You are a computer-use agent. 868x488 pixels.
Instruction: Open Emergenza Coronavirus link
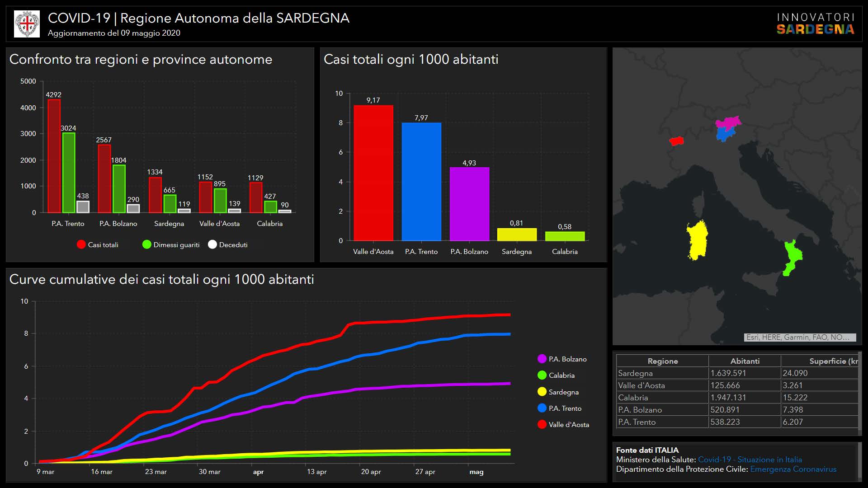tap(793, 469)
